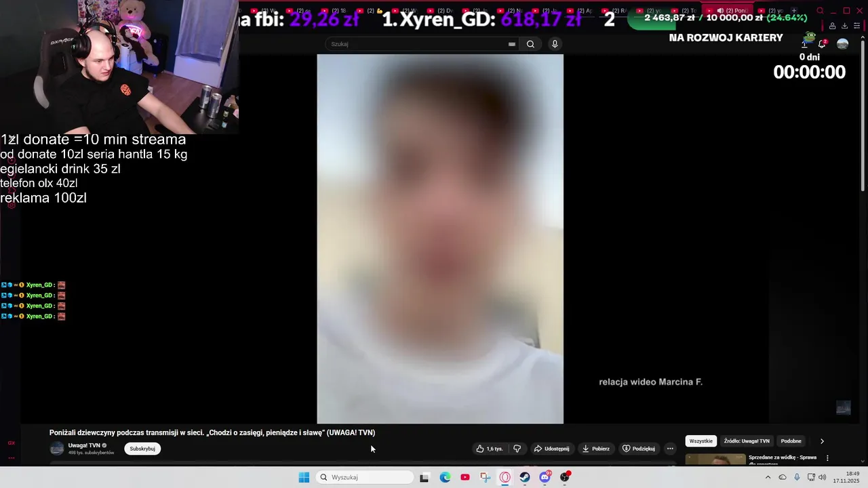Show hidden system tray icons chevron
Viewport: 868px width, 488px height.
(x=768, y=477)
